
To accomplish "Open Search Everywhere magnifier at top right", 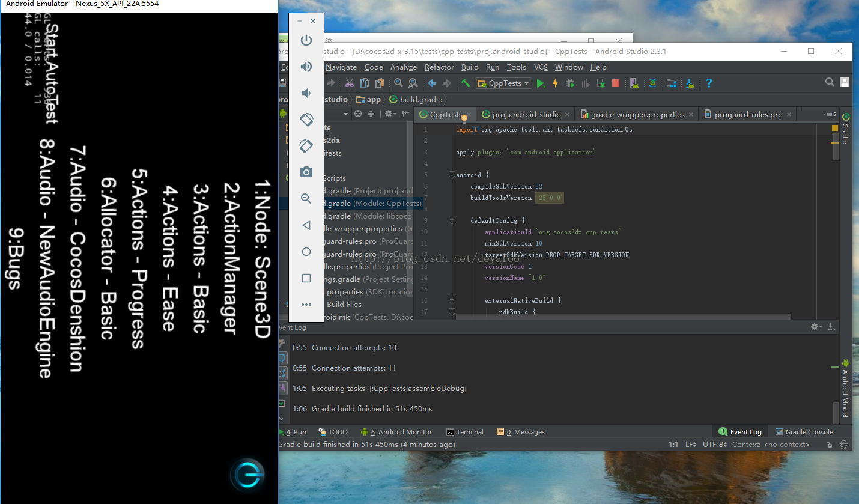I will point(830,82).
